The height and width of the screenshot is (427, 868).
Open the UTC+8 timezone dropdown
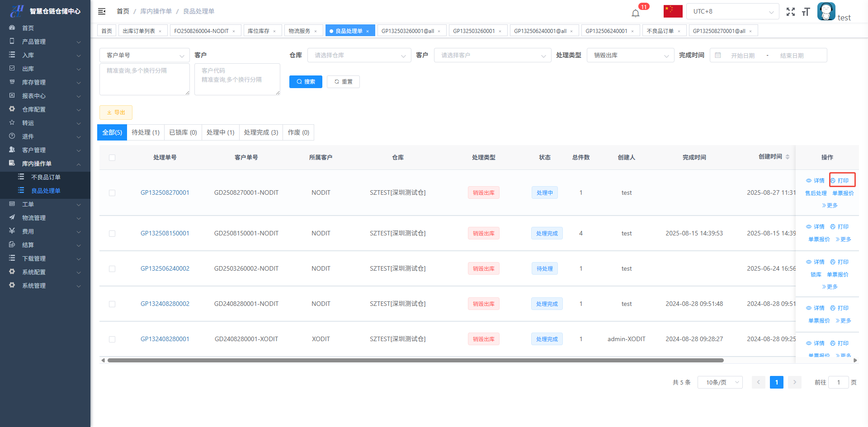(732, 11)
